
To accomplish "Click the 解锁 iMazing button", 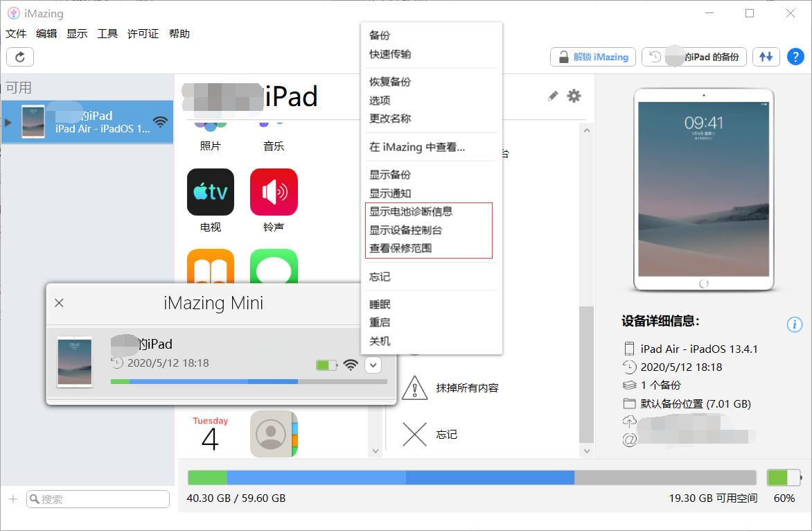I will pos(592,57).
